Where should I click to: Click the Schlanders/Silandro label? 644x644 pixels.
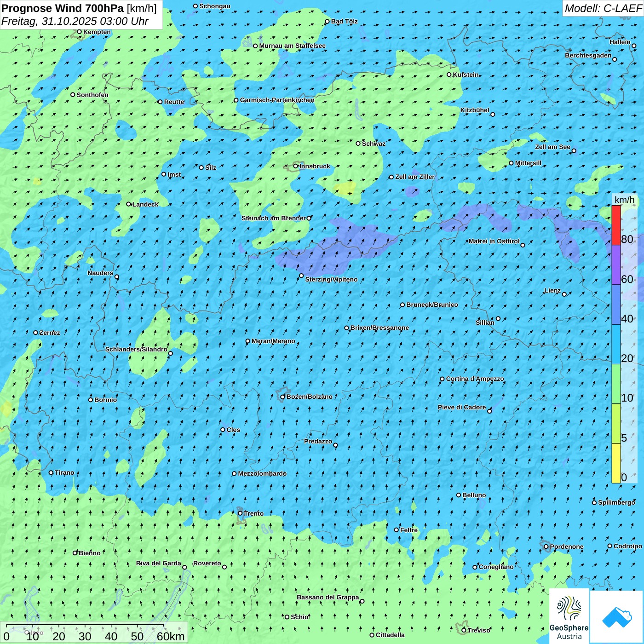pyautogui.click(x=136, y=349)
